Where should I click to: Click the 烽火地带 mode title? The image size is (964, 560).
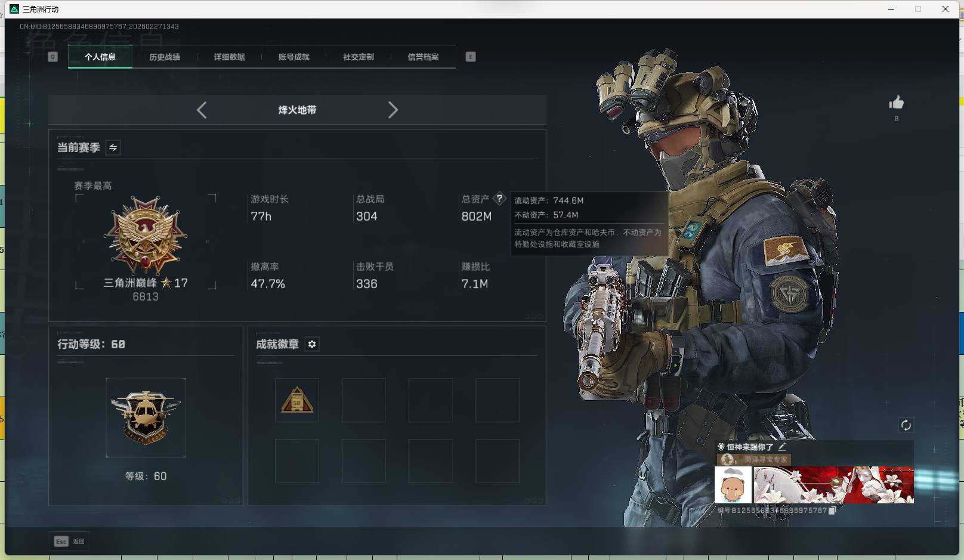click(297, 110)
